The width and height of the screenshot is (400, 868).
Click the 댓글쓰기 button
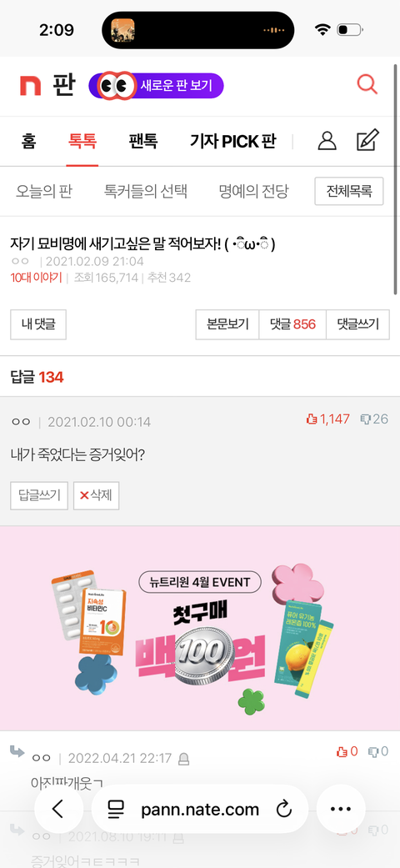pyautogui.click(x=358, y=324)
